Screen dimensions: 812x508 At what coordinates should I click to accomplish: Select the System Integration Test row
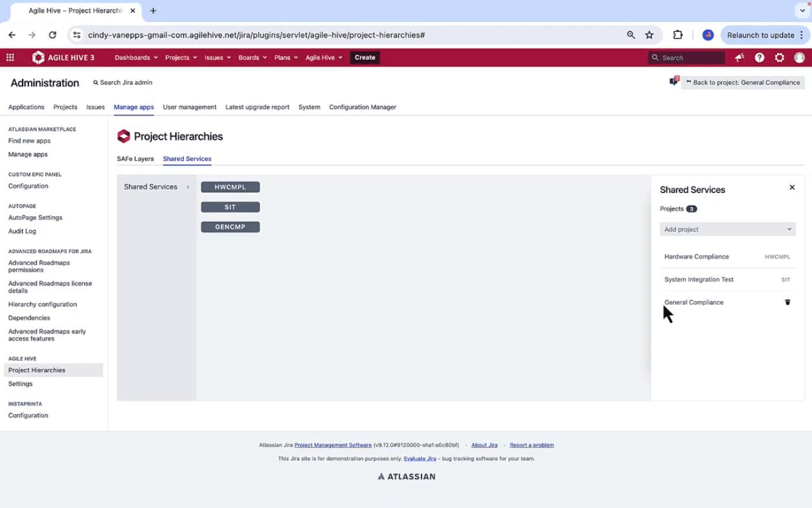click(728, 280)
